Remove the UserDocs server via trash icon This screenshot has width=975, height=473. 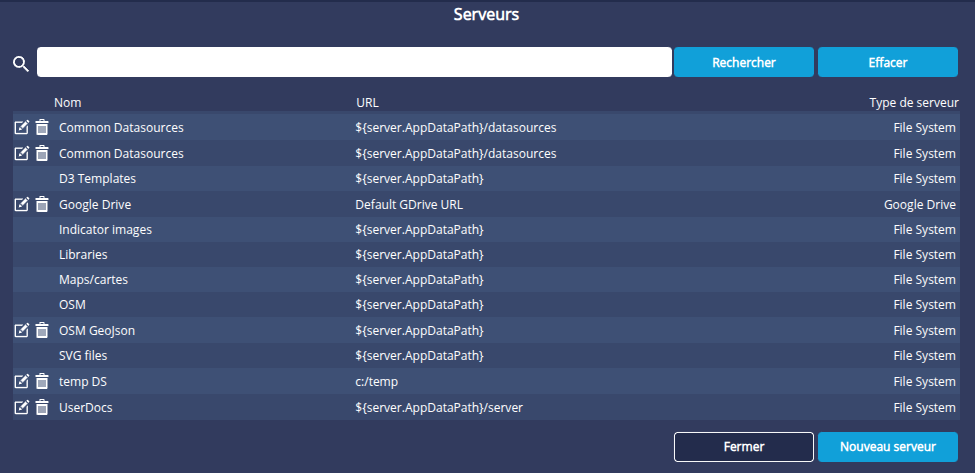[42, 407]
